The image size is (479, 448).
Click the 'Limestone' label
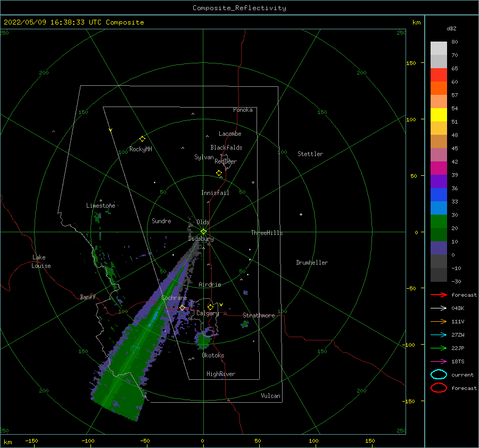(101, 206)
